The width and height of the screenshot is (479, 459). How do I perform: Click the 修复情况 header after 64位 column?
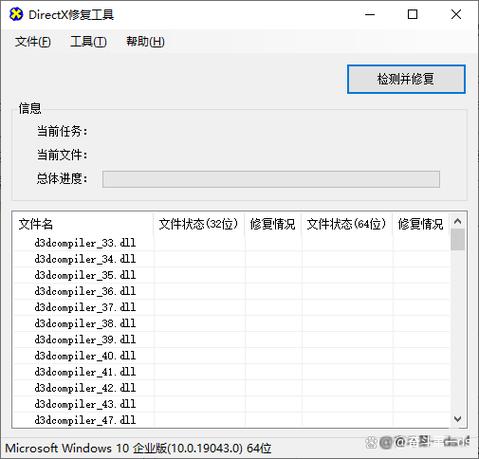421,224
